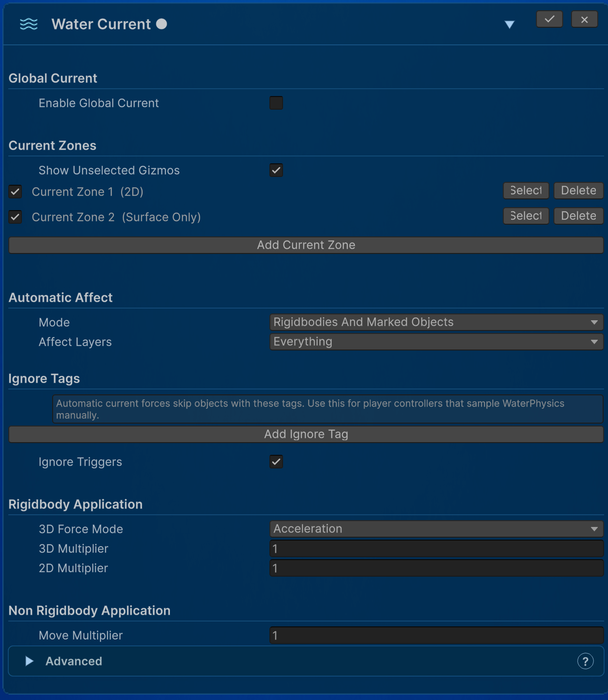Image resolution: width=608 pixels, height=700 pixels.
Task: Enable Global Current checkbox
Action: tap(276, 103)
